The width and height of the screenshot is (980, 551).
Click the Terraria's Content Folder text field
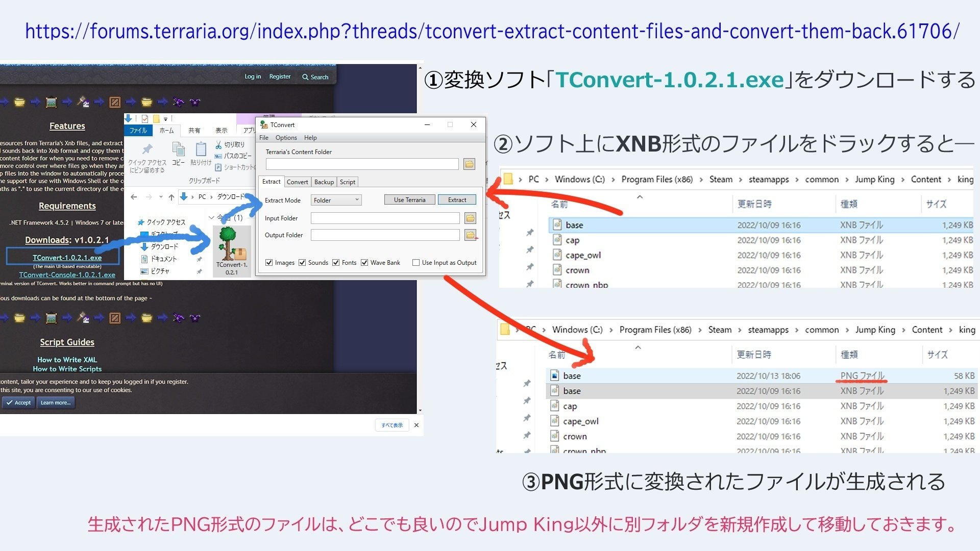362,164
